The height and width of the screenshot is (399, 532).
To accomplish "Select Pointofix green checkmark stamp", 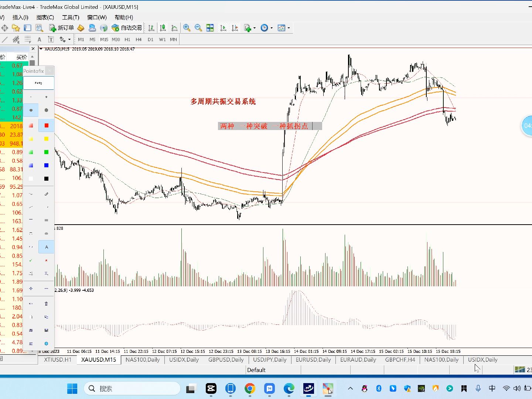I will click(x=31, y=260).
